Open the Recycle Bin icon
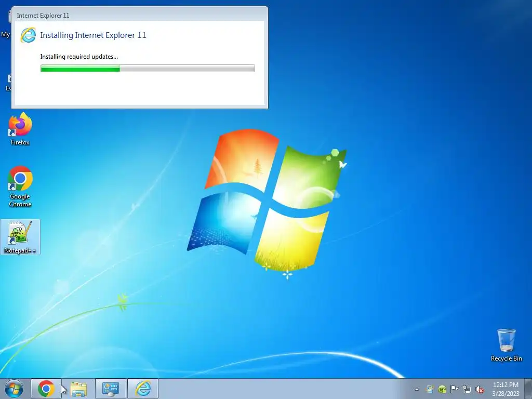Viewport: 532px width, 399px height. (x=506, y=345)
